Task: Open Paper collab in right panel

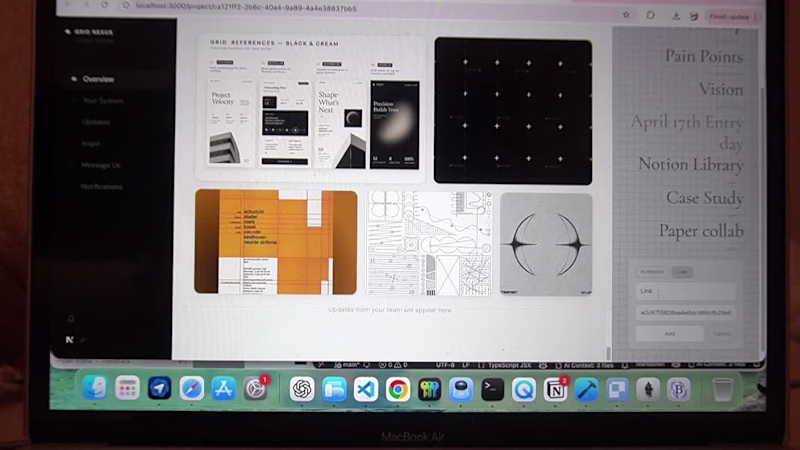Action: tap(701, 231)
